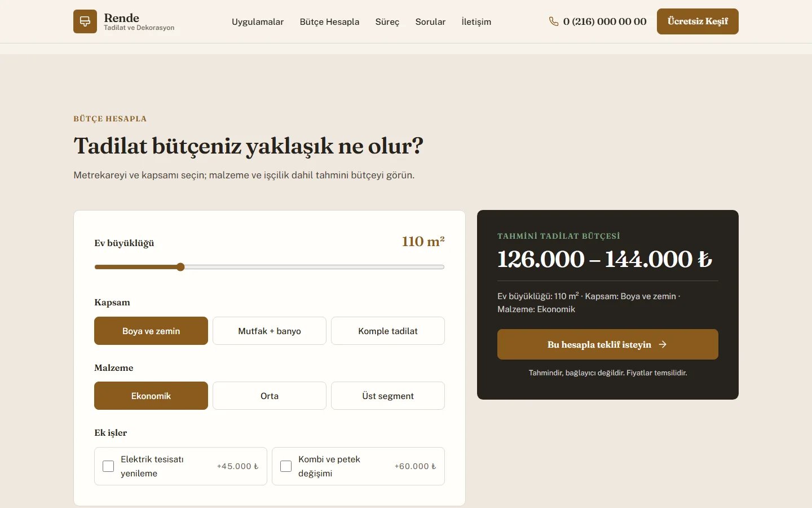The width and height of the screenshot is (812, 508).
Task: Click the Rende brand name link
Action: (121, 17)
